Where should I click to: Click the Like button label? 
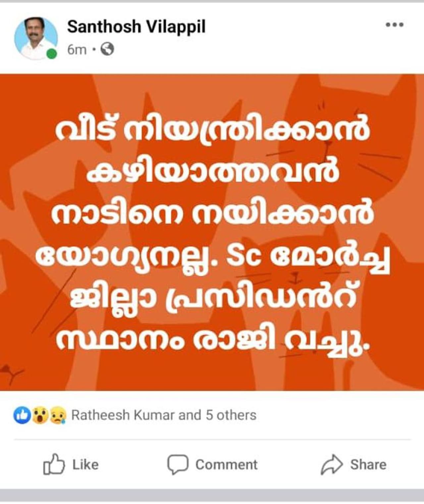click(85, 465)
